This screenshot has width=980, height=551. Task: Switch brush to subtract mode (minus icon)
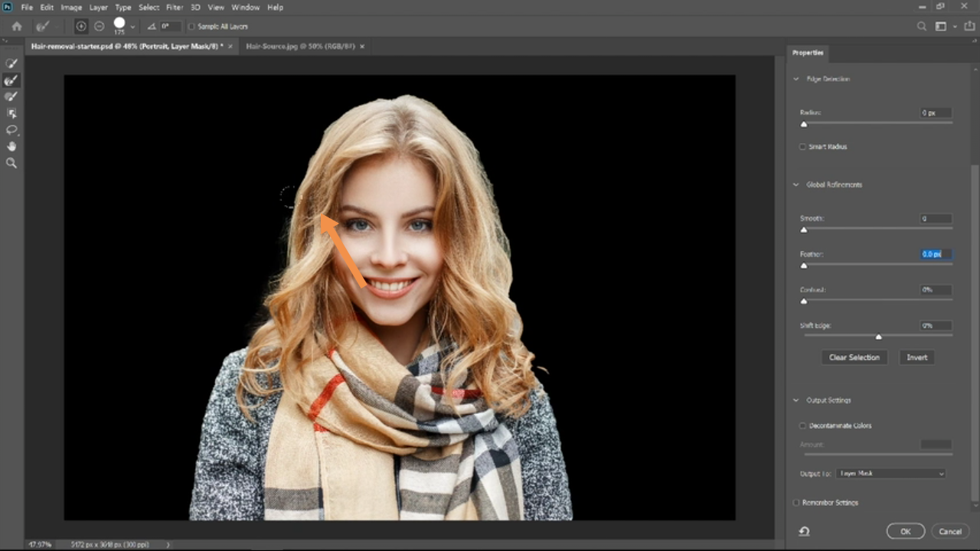(x=100, y=26)
